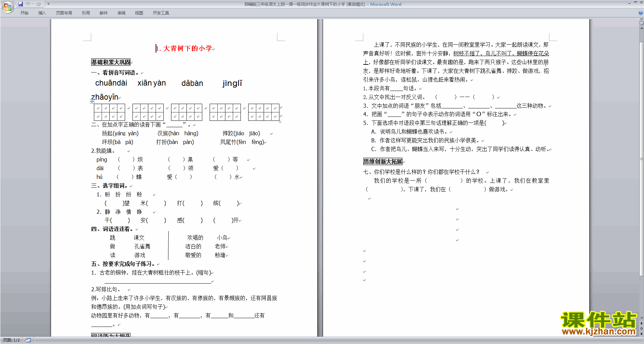Select the 开发工具 ribbon tab
The width and height of the screenshot is (644, 344).
(161, 13)
